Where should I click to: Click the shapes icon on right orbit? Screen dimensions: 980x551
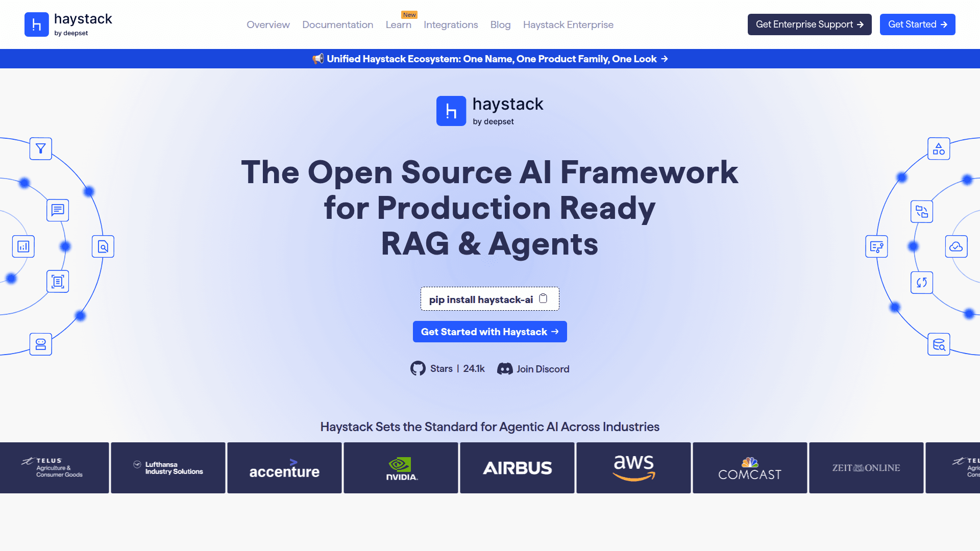[x=939, y=148]
